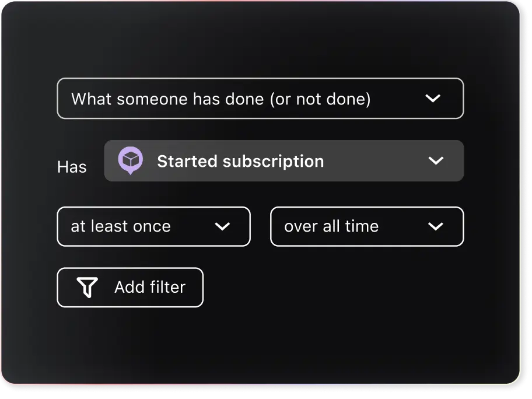
Task: Click chevron beside 'What someone has done'
Action: coord(433,99)
